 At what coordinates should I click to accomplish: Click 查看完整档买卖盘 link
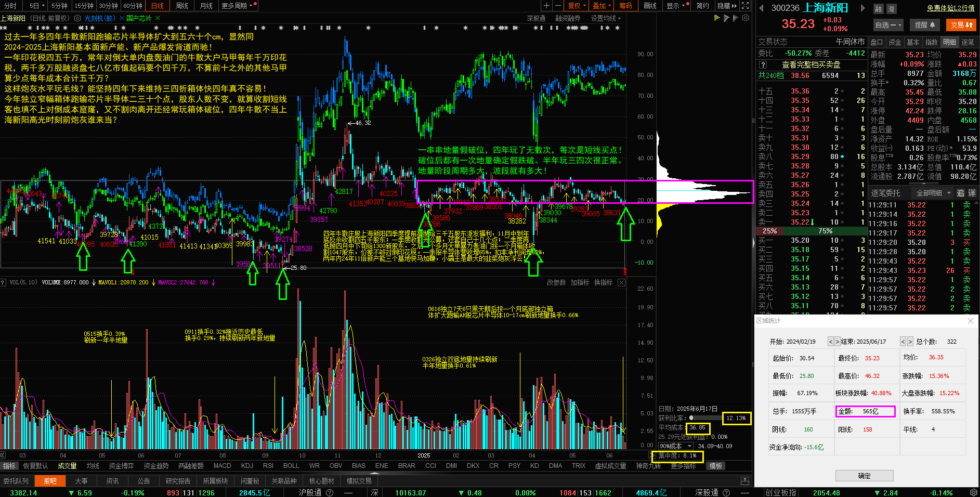[x=811, y=65]
